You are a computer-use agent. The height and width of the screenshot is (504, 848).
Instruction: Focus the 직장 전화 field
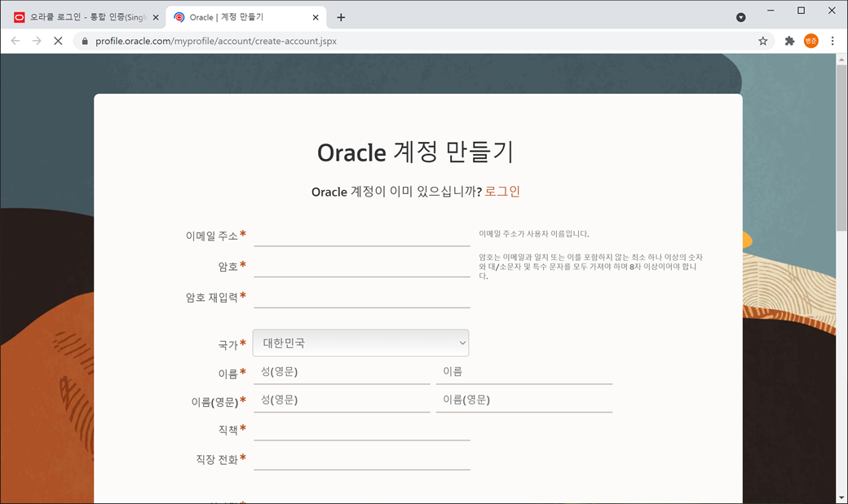pyautogui.click(x=362, y=460)
